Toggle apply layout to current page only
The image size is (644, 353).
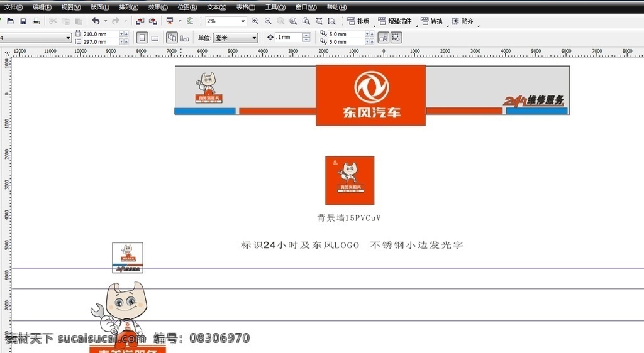point(185,38)
